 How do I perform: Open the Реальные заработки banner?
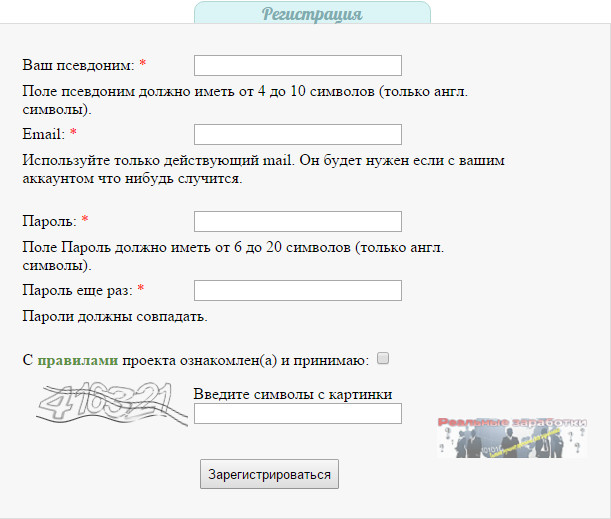coord(511,437)
